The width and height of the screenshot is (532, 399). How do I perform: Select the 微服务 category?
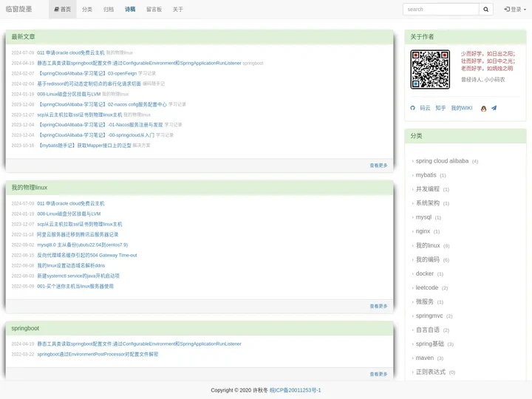[x=424, y=301]
